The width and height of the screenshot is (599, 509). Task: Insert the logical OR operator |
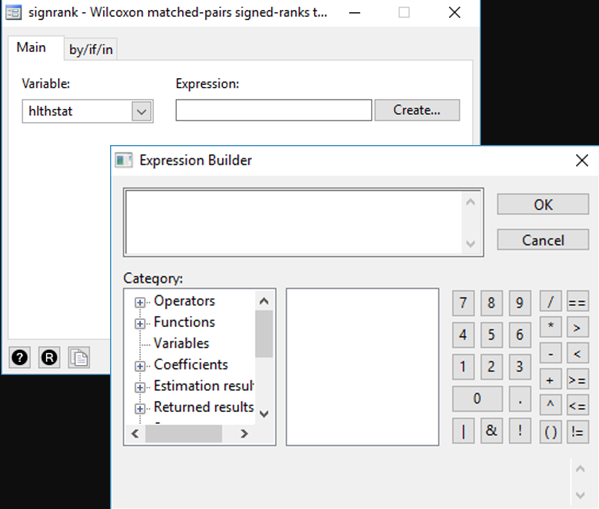[463, 431]
